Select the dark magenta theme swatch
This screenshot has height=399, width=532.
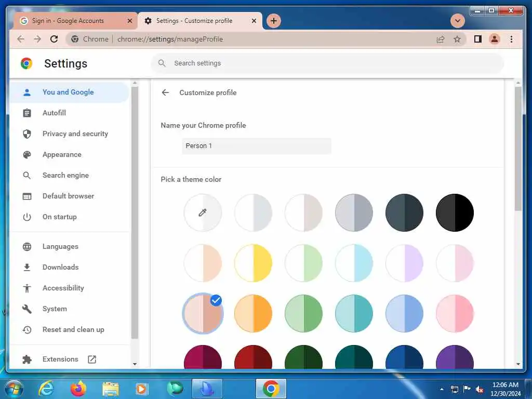coord(203,357)
